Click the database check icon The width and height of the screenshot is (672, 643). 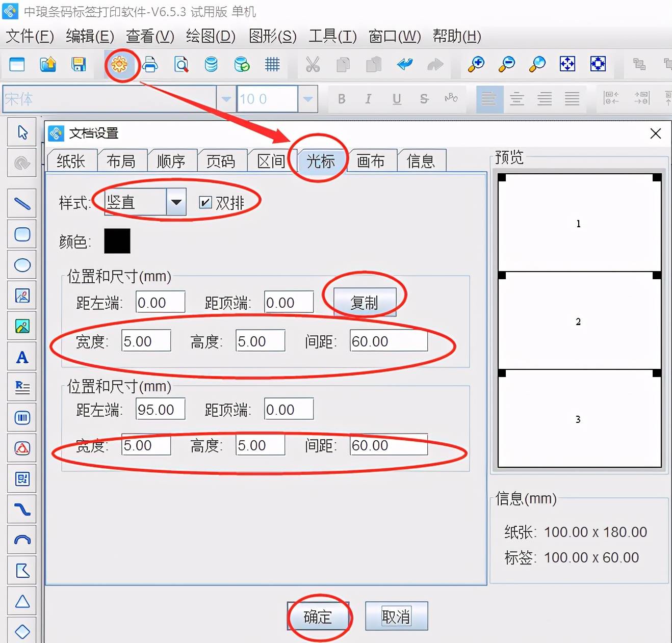(242, 64)
